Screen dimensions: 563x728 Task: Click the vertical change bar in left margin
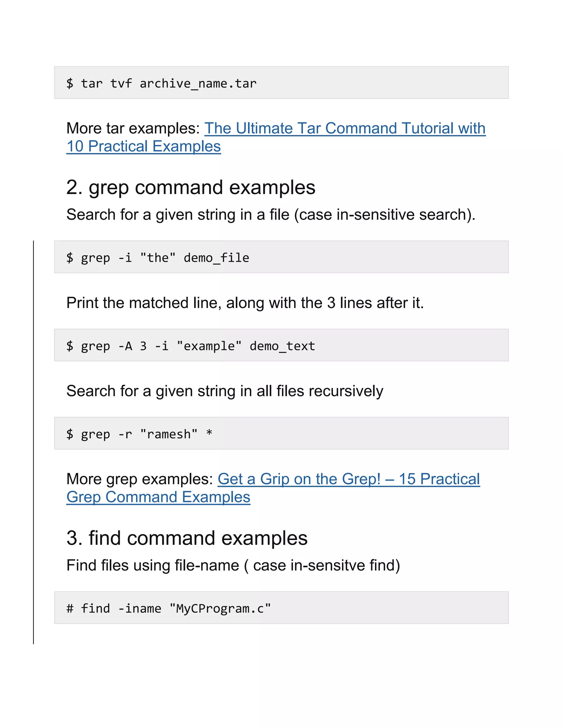(33, 442)
